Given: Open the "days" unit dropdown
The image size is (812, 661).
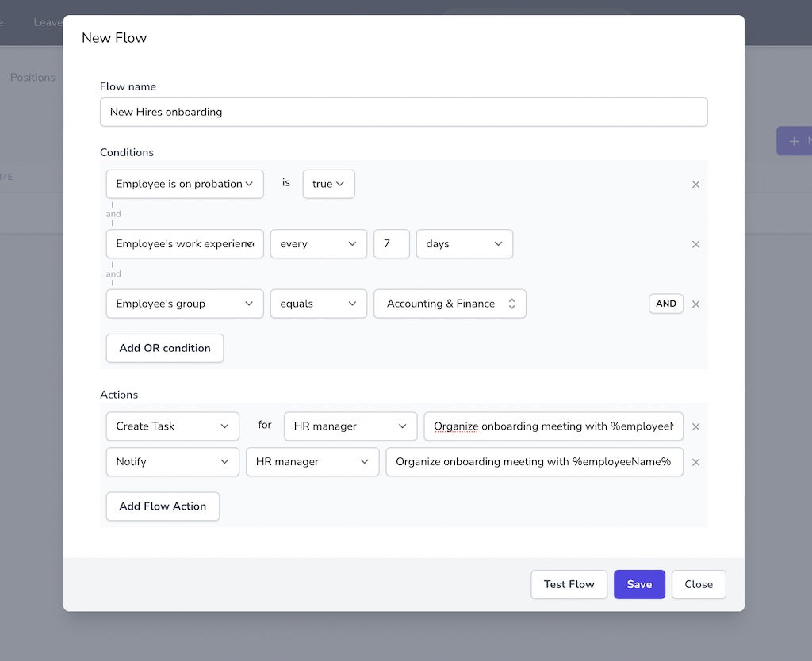Looking at the screenshot, I should [464, 244].
